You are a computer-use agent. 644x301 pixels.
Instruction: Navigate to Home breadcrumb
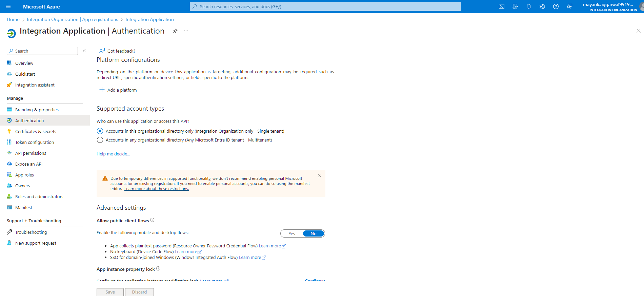13,19
